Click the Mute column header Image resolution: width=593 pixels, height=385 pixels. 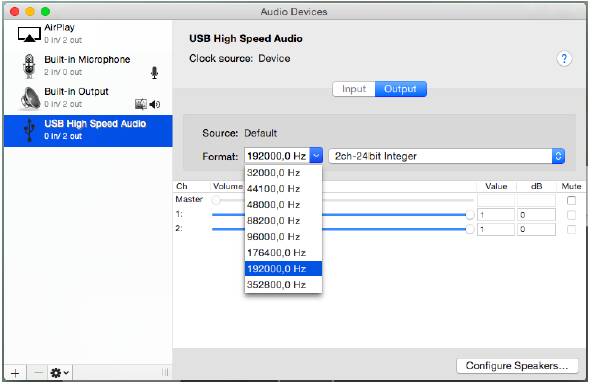pos(571,186)
